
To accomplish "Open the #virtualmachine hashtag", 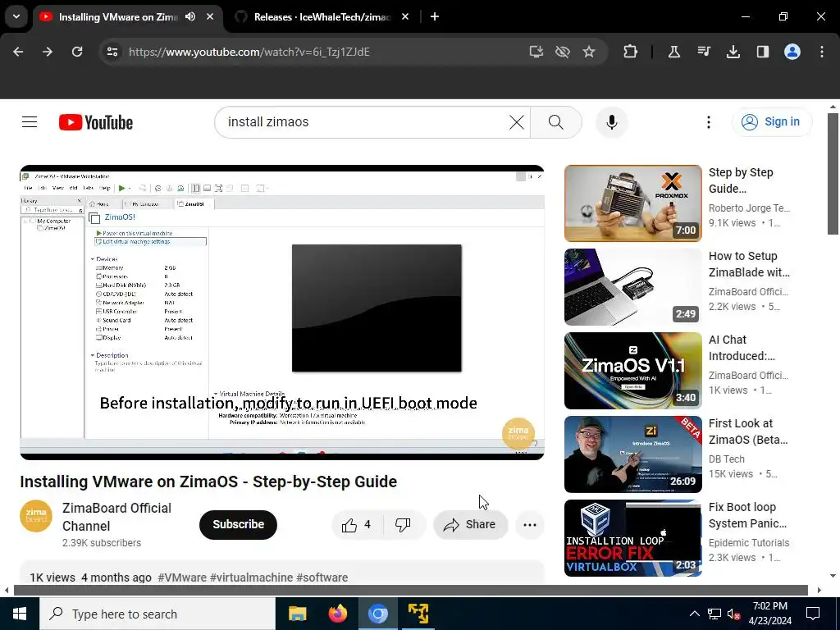I will [x=251, y=577].
